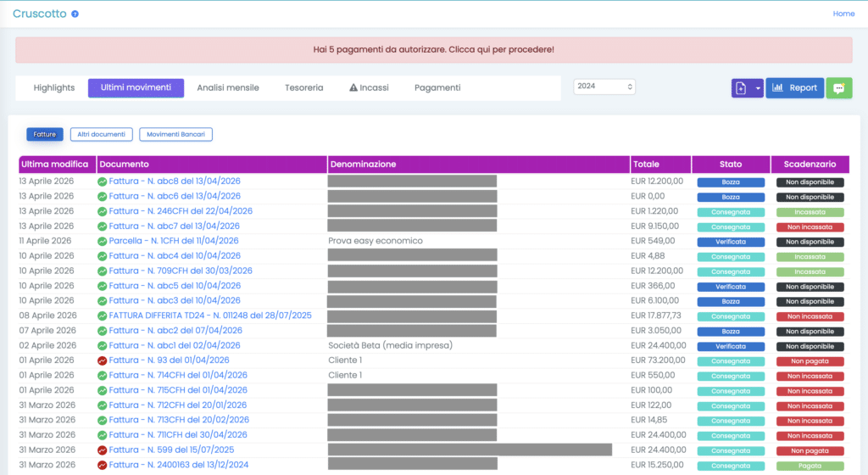Open the Tesoreria tab
This screenshot has height=475, width=868.
pyautogui.click(x=303, y=87)
